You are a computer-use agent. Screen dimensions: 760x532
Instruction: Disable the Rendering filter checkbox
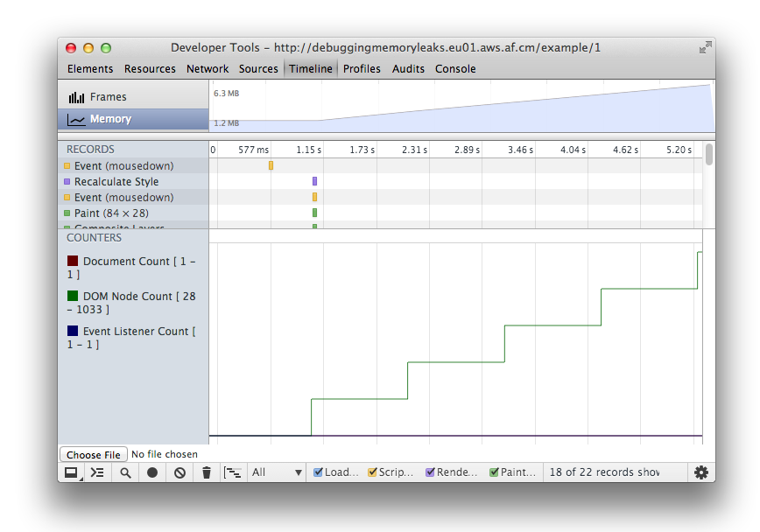tap(430, 472)
